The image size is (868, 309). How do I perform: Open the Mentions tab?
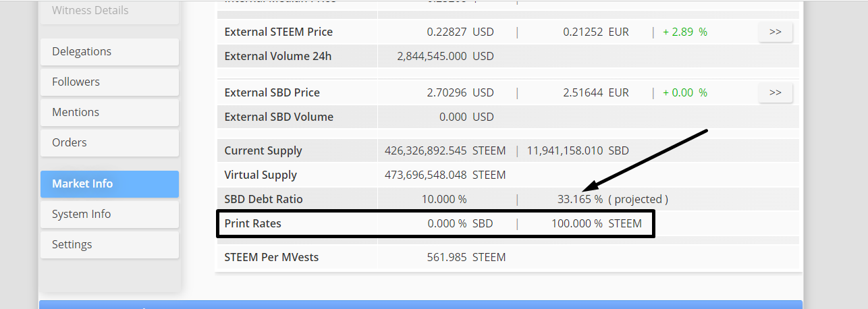[109, 112]
